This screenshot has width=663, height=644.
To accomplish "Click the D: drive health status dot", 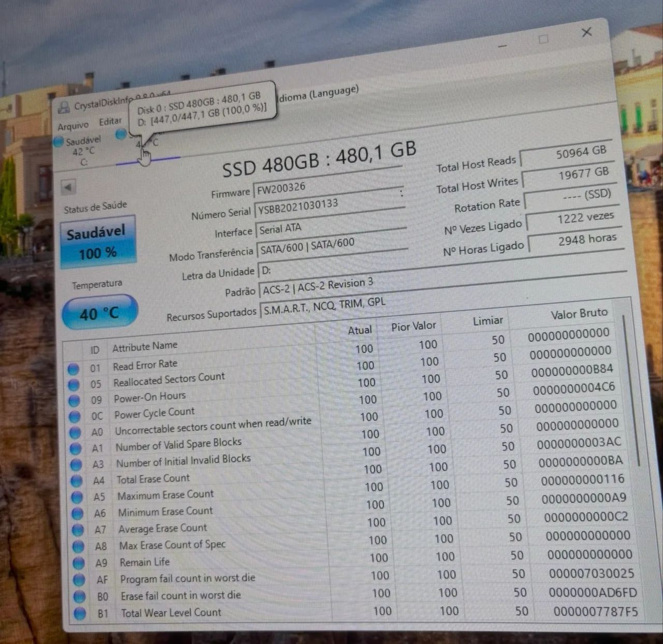I will point(121,135).
